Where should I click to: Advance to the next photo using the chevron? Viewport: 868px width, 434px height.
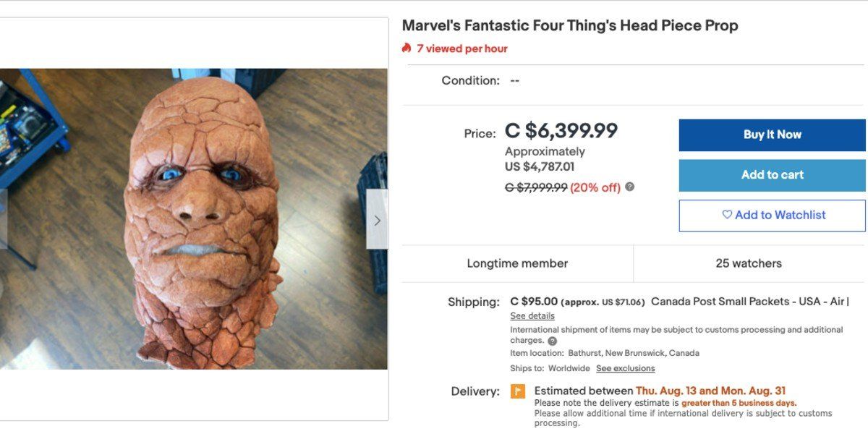coord(377,219)
